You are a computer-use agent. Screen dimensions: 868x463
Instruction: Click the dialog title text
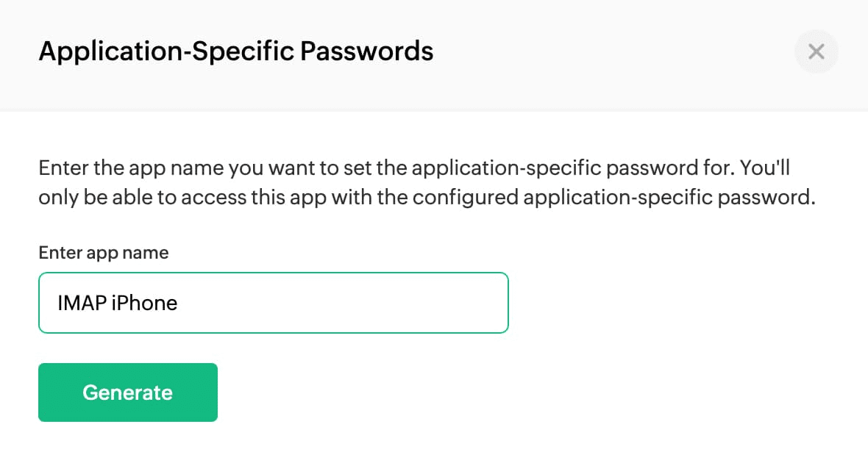pos(235,51)
